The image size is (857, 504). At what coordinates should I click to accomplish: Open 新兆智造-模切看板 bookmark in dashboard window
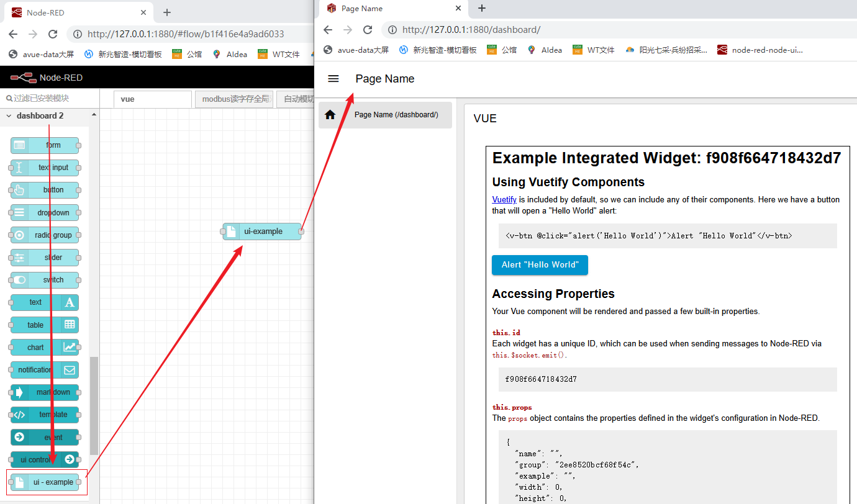pyautogui.click(x=438, y=50)
